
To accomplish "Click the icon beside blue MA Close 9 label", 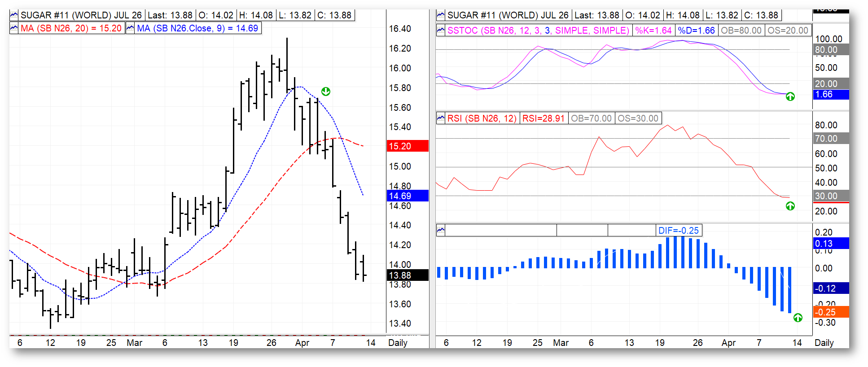I will click(x=130, y=28).
